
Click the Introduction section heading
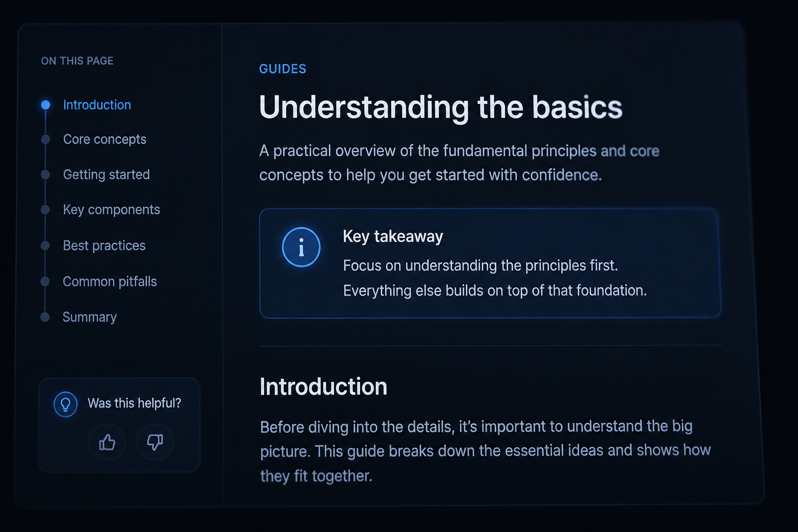click(x=324, y=387)
